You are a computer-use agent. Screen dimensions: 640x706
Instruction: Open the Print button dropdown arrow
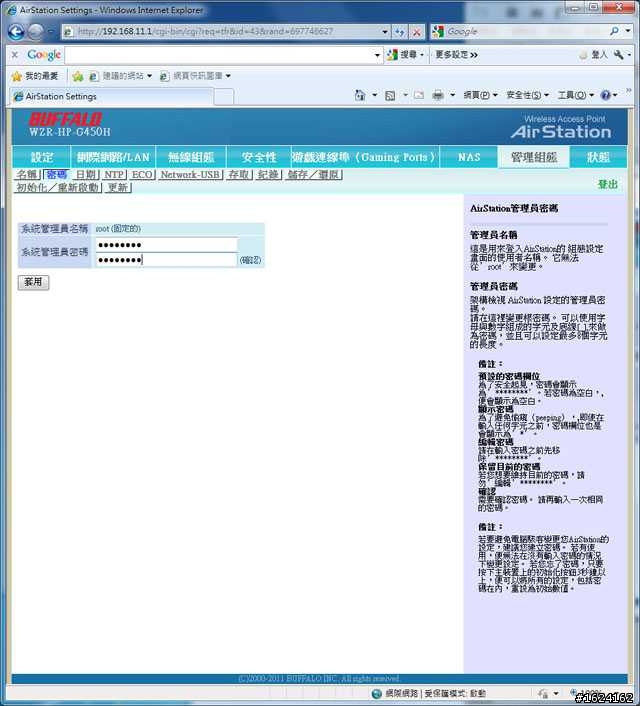[x=453, y=95]
